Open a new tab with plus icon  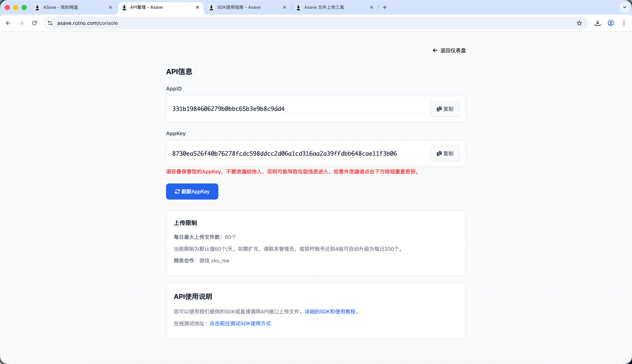point(385,7)
